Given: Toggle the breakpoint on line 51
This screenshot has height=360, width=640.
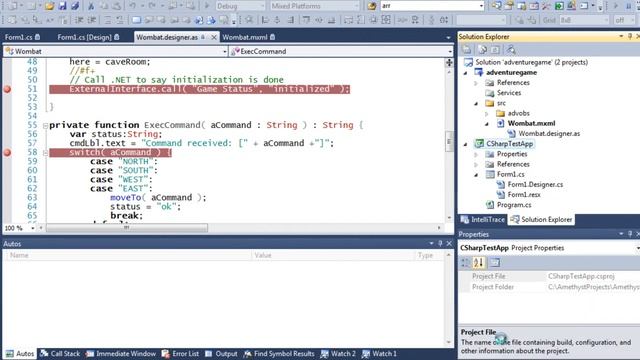Looking at the screenshot, I should (x=7, y=89).
